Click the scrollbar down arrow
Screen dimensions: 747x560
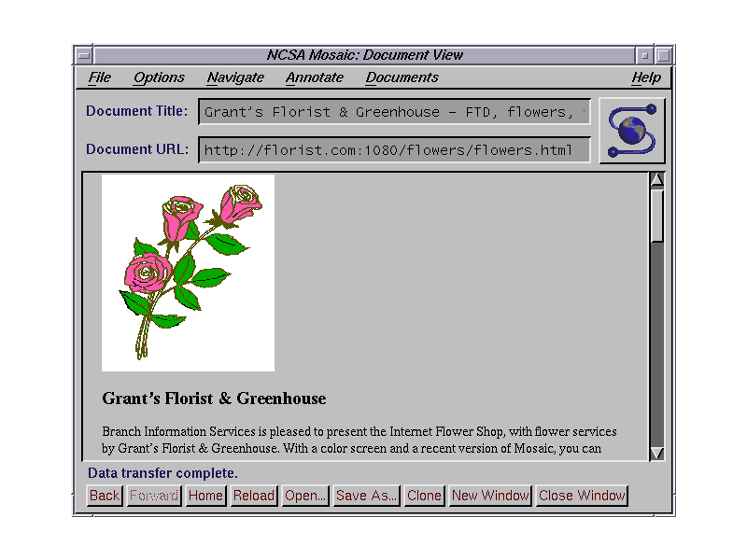point(657,453)
